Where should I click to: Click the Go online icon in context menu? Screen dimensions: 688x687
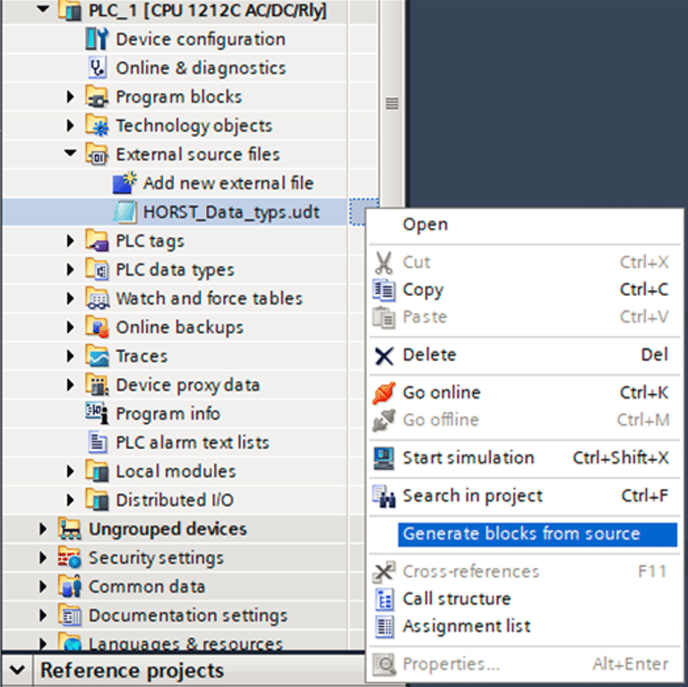(x=384, y=393)
